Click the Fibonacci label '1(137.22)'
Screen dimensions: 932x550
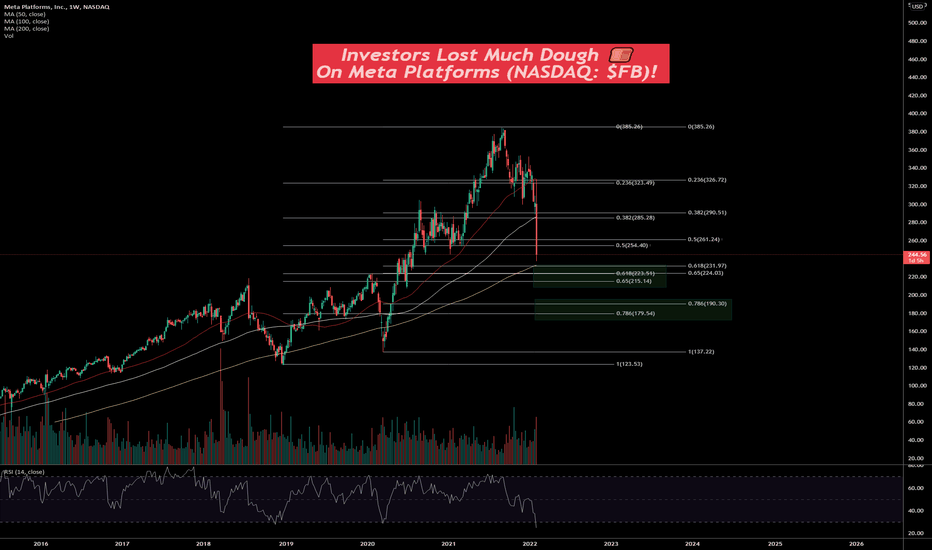(x=701, y=352)
